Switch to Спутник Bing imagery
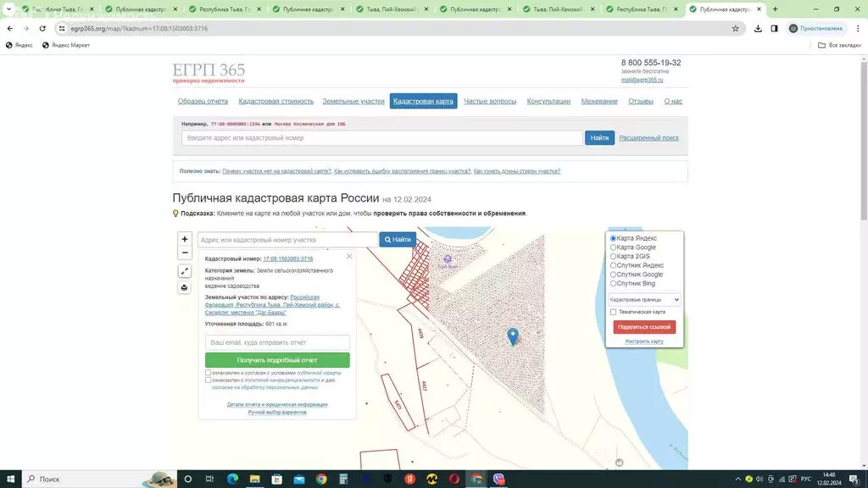This screenshot has height=488, width=868. point(614,283)
